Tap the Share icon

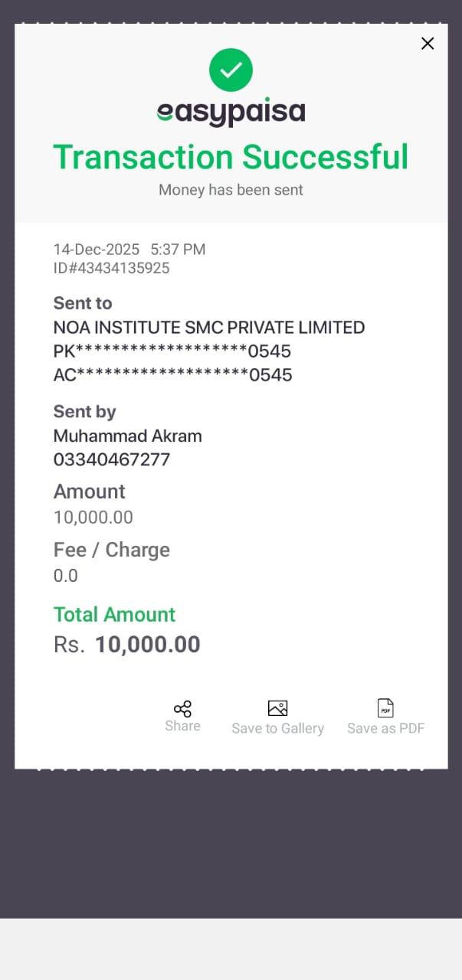pos(182,709)
